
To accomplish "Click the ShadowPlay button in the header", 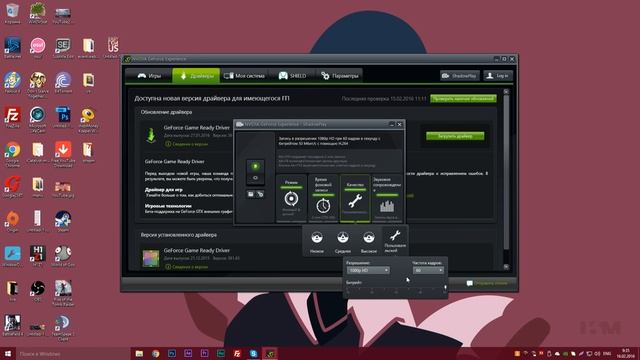I will pyautogui.click(x=460, y=76).
